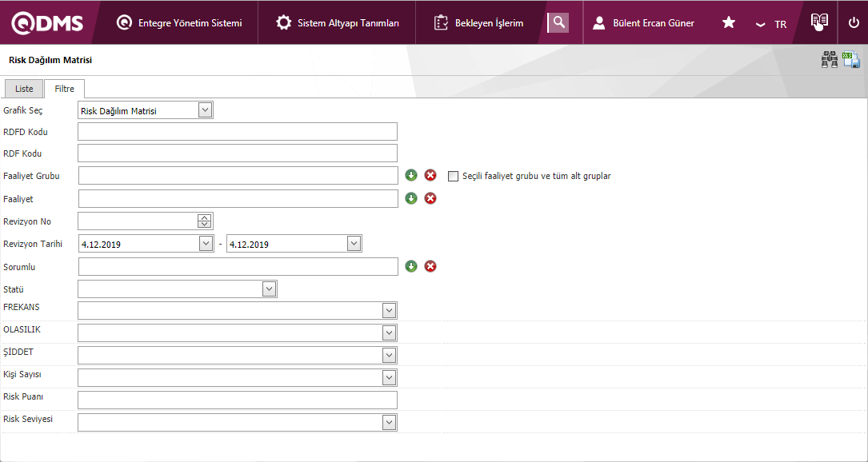Expand the Grafik Seç dropdown
868x462 pixels.
(206, 110)
